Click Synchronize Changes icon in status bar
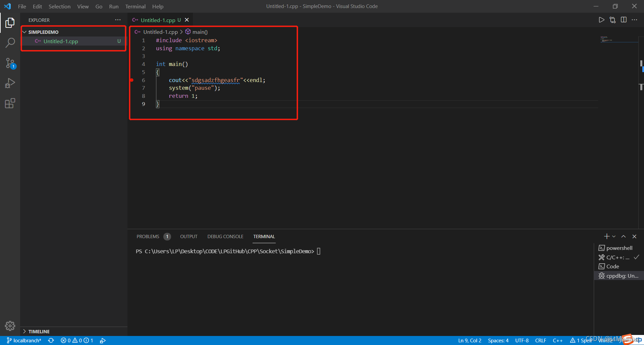Screen dimensions: 644x345 click(51, 340)
